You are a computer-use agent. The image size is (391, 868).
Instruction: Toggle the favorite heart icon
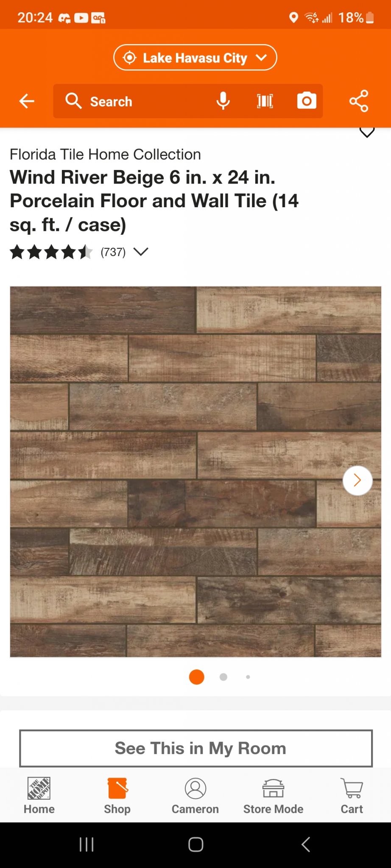point(367,132)
